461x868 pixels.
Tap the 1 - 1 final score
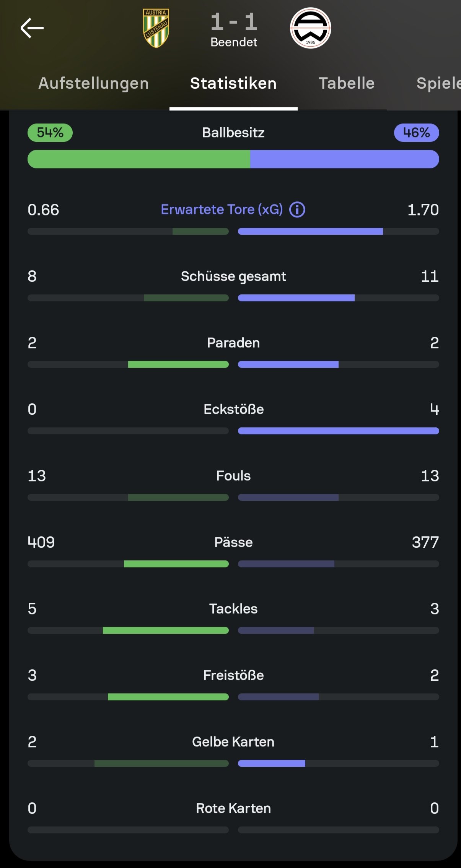234,22
